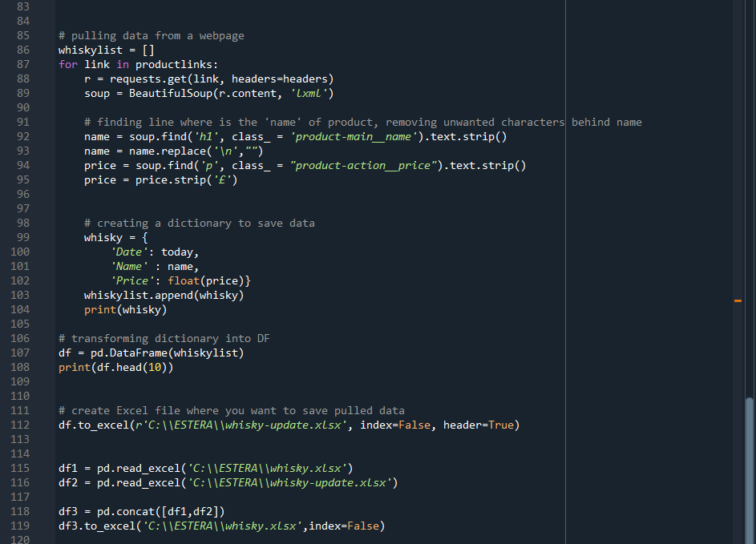Click 'BeautifulSoup' on line 89
The image size is (756, 544).
click(171, 94)
